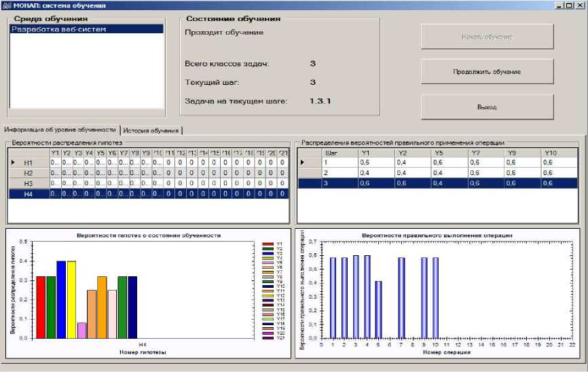
Task: Select the highlighted H4 hypothesis row
Action: click(x=29, y=194)
